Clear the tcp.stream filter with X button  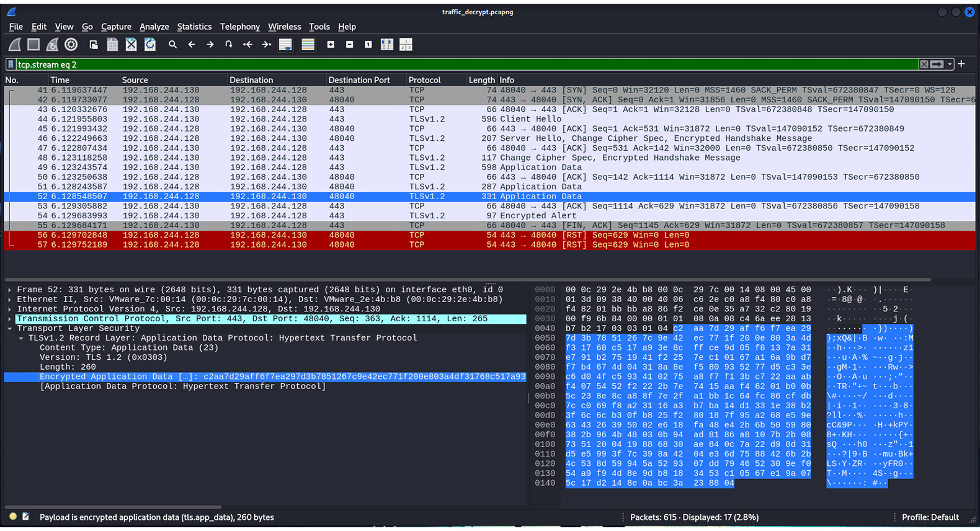[x=924, y=64]
